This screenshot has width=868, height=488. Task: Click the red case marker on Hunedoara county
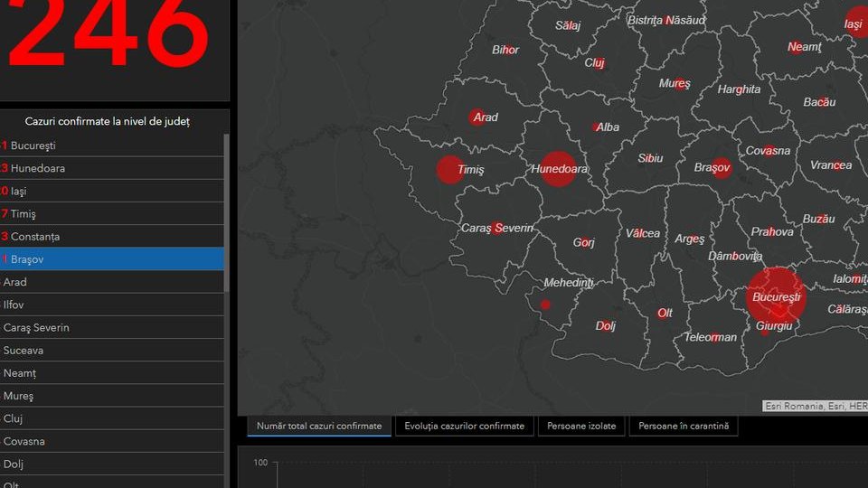(x=559, y=169)
